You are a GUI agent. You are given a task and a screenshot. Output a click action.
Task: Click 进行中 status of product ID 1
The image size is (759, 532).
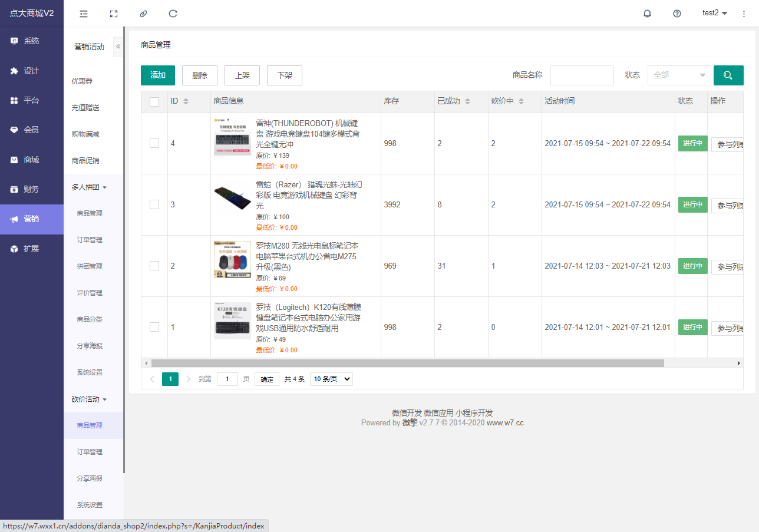pos(693,327)
